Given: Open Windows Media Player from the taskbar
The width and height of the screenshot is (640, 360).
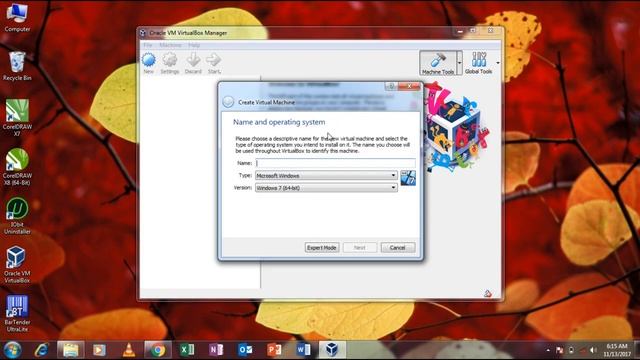Looking at the screenshot, I should point(99,350).
